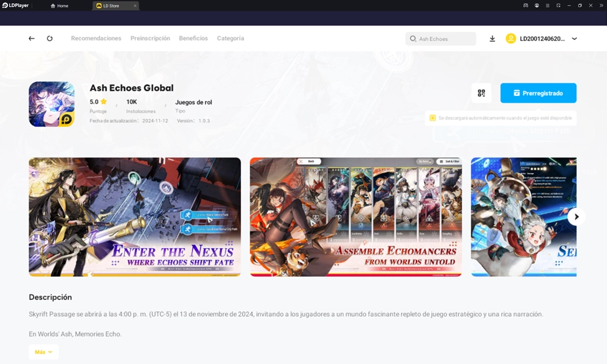
Task: Click the yellow rating star
Action: pyautogui.click(x=104, y=102)
